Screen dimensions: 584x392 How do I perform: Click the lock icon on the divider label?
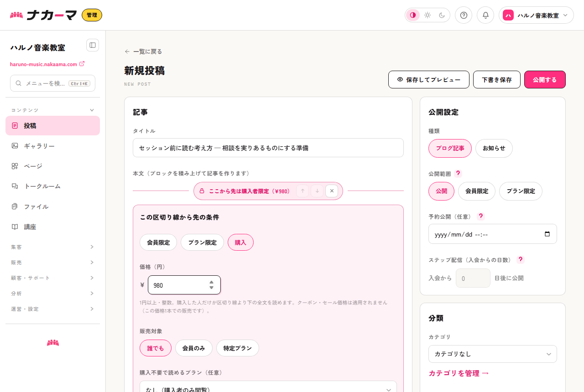click(x=202, y=191)
